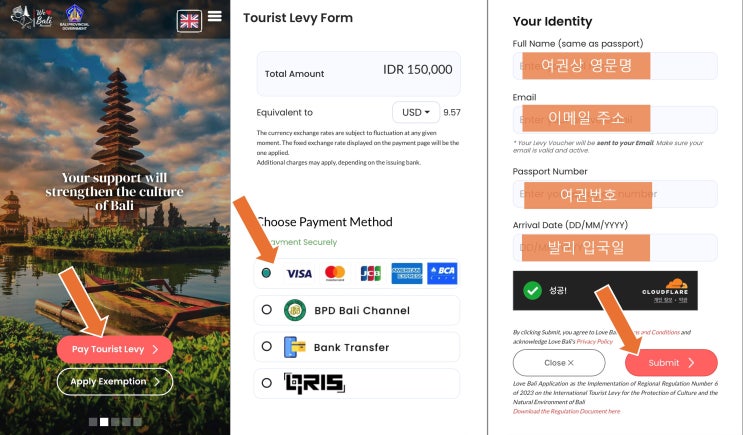
Task: Click Pay Tourist Levy button
Action: point(115,349)
